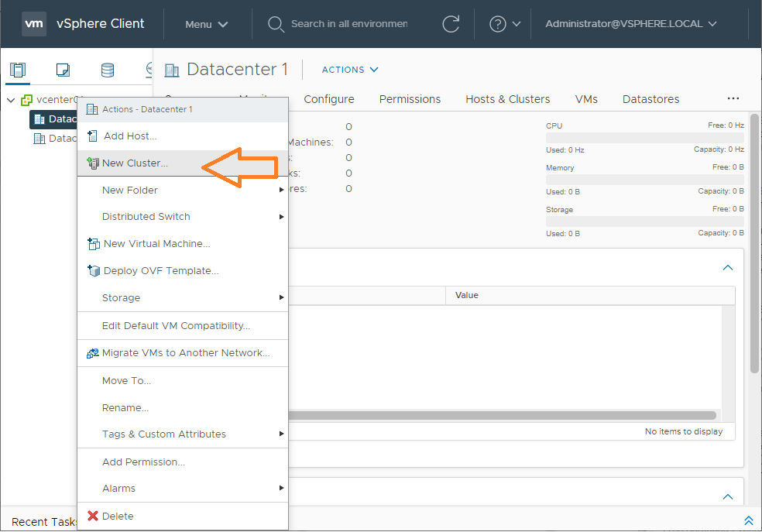Expand the Recent Tasks panel arrows
The height and width of the screenshot is (532, 762).
749,521
